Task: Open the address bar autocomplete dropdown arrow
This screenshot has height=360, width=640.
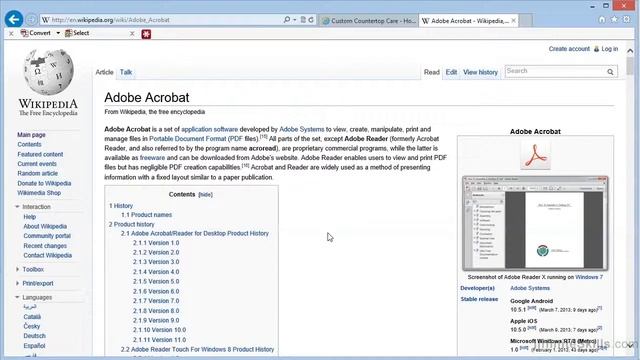Action: [x=295, y=20]
